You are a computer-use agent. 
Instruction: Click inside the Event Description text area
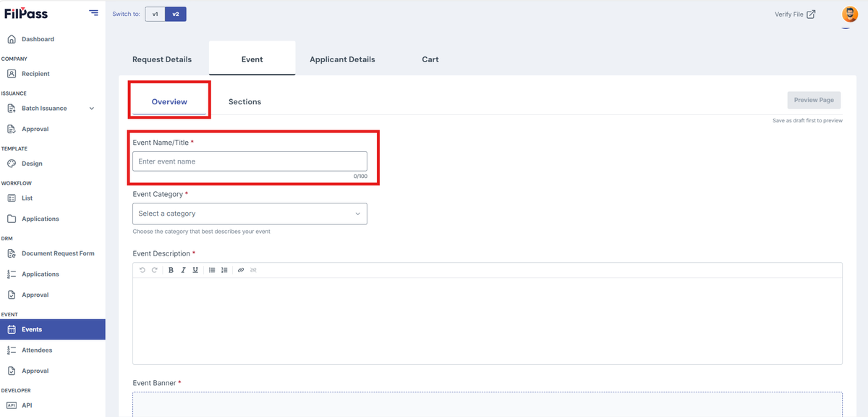pos(488,321)
